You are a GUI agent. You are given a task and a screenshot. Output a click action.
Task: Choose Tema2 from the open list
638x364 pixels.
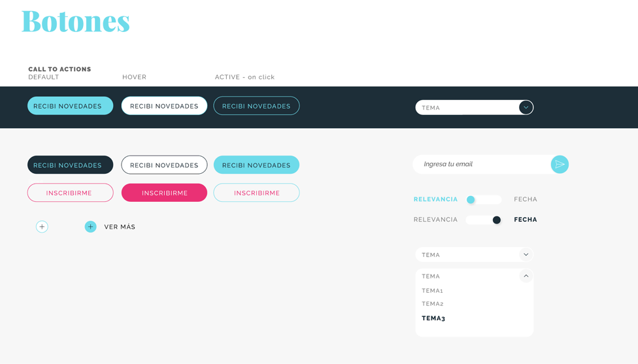coord(433,304)
